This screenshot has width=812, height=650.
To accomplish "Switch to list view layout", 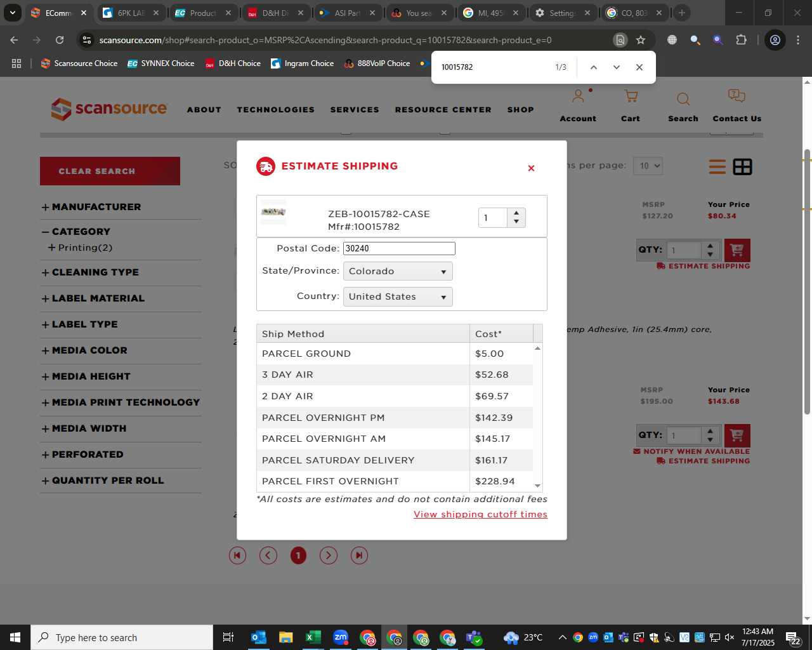I will point(717,167).
